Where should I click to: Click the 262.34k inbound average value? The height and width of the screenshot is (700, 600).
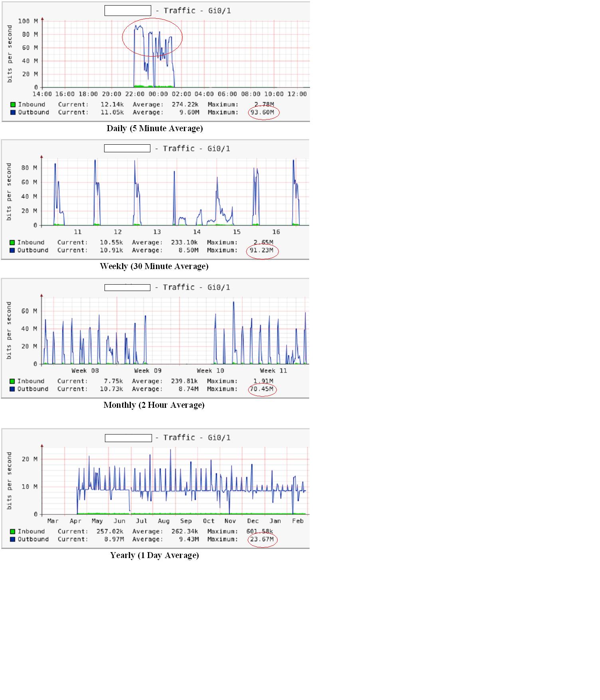185,532
